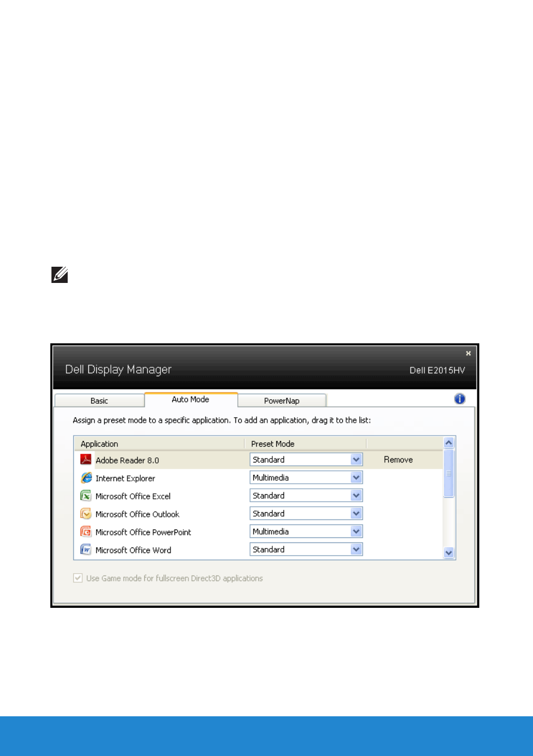Switch to the Auto Mode tab
The image size is (533, 756).
[x=191, y=399]
